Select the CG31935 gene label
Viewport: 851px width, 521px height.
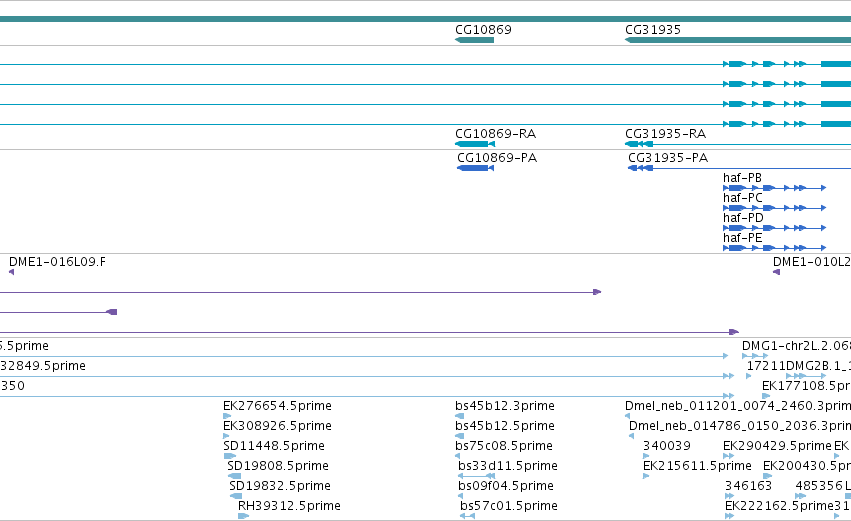(x=653, y=29)
